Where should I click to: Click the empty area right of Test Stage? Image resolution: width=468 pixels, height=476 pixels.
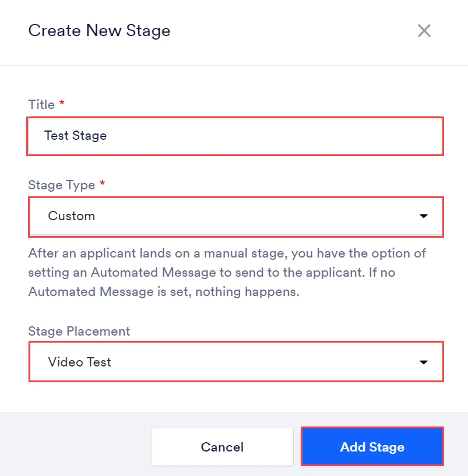coord(273,136)
